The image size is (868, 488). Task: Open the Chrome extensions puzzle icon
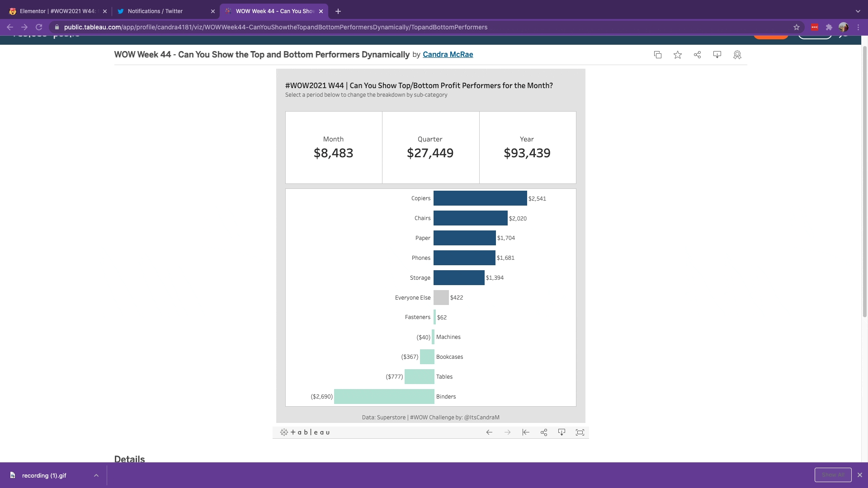[x=829, y=27]
